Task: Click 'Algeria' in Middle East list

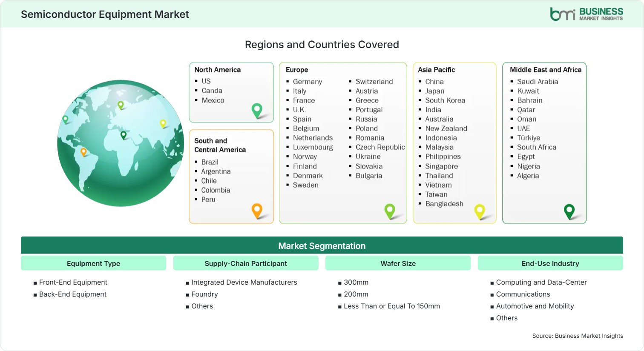Action: (528, 176)
